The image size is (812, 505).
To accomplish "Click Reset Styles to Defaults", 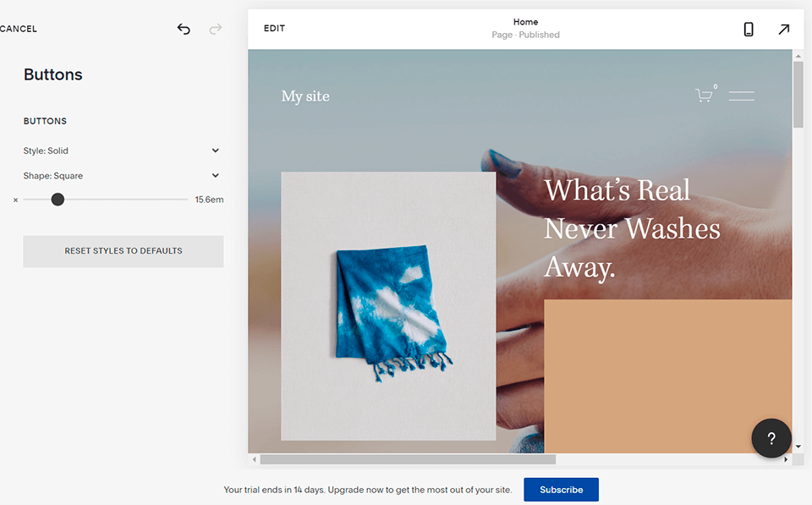I will pos(123,250).
